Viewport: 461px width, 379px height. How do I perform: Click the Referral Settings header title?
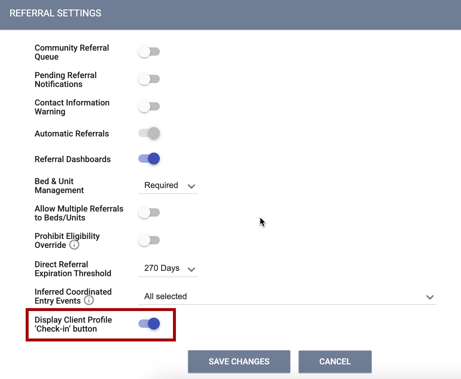(x=55, y=13)
